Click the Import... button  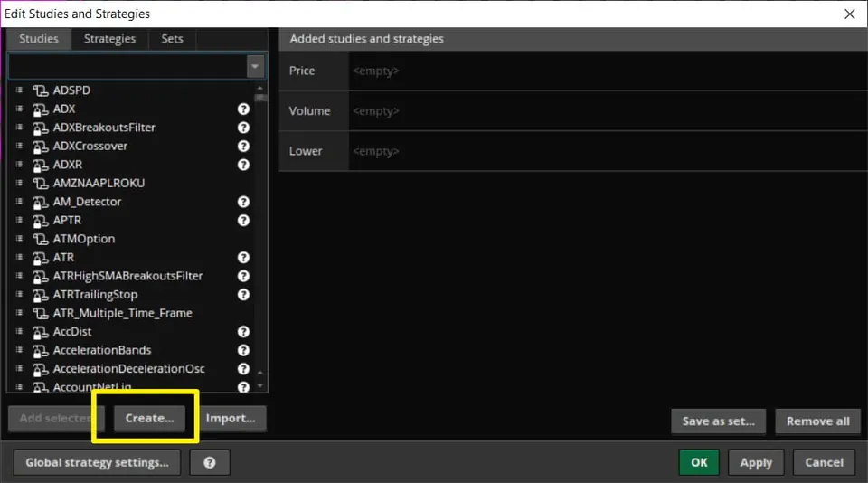[231, 418]
